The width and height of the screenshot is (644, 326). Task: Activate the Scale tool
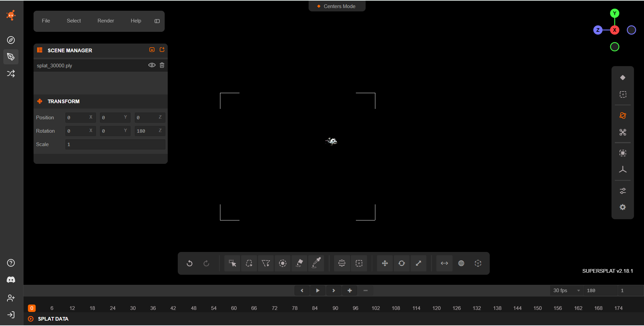tap(418, 263)
